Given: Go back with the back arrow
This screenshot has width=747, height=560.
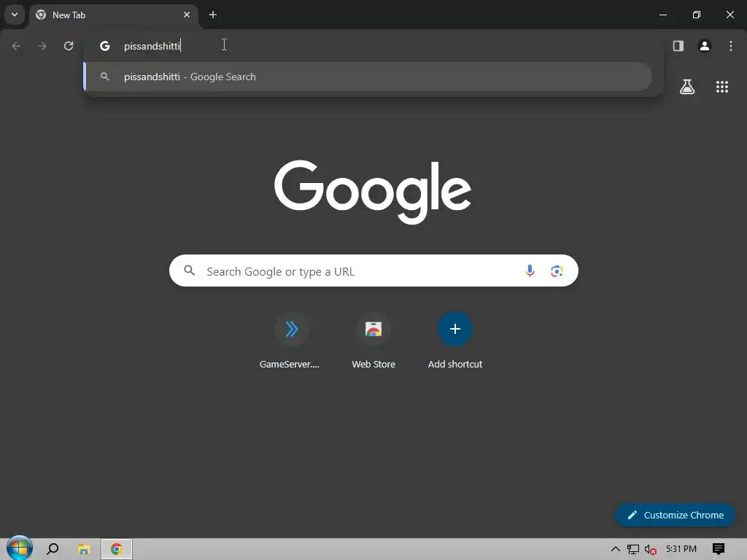Looking at the screenshot, I should (16, 46).
